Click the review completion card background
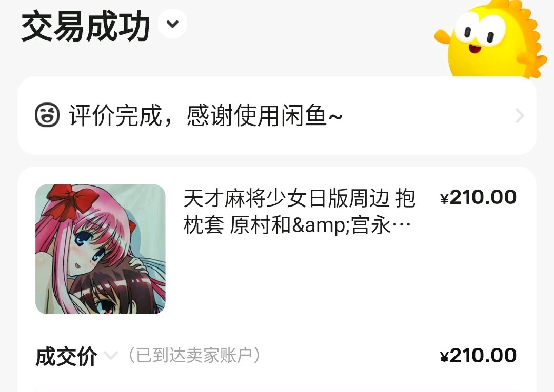The image size is (554, 392). (277, 115)
